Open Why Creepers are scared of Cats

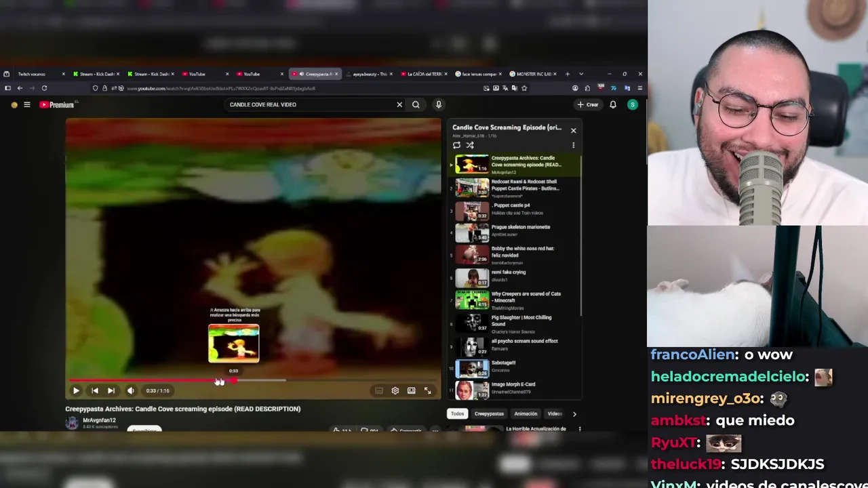tap(514, 299)
